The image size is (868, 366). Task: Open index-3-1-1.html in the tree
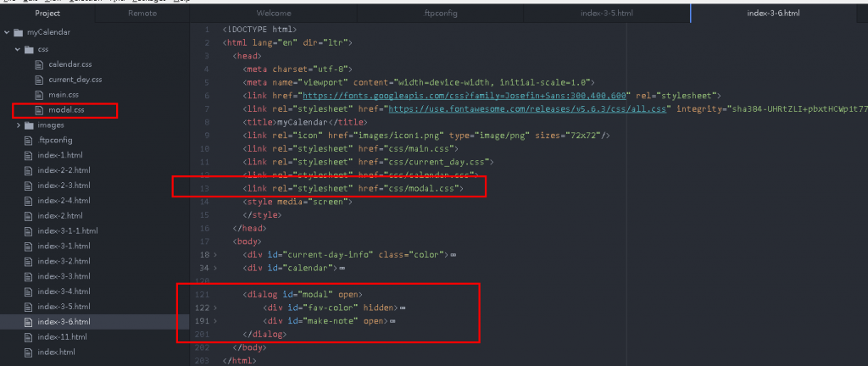(68, 231)
